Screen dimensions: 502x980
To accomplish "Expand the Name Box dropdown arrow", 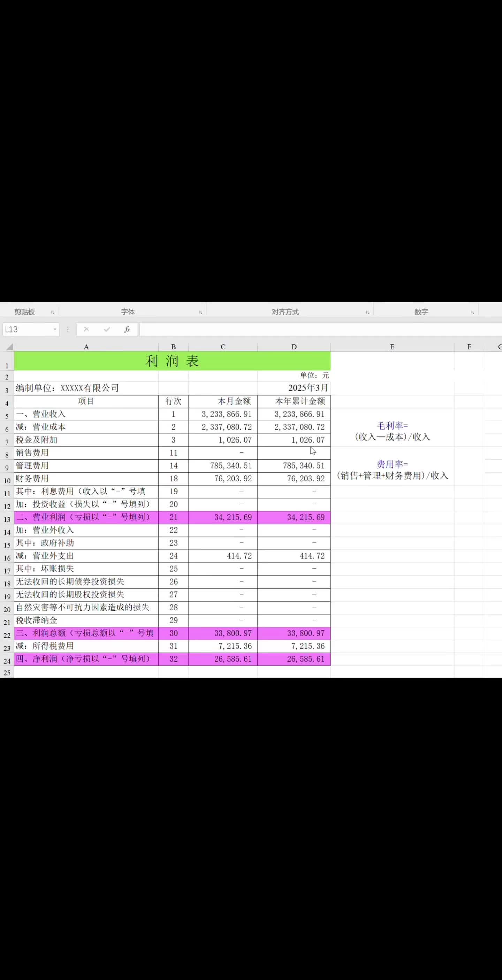I will [55, 330].
